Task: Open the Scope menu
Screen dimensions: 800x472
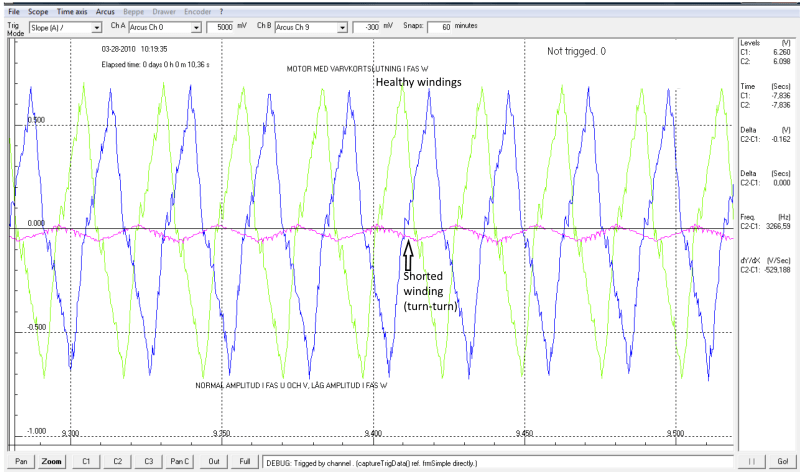Action: [x=38, y=11]
